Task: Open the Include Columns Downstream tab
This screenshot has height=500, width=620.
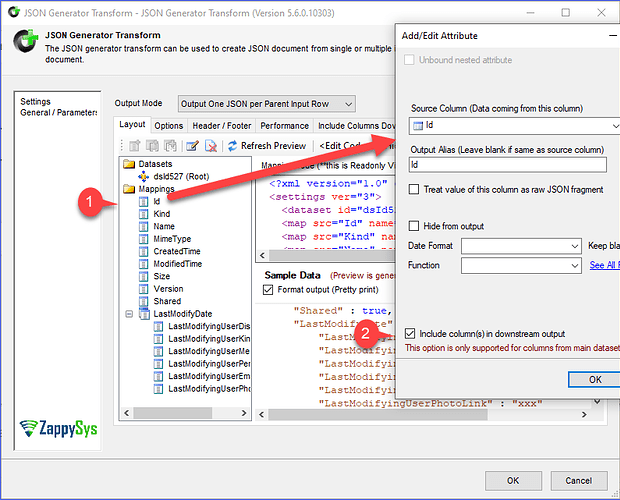Action: 356,126
